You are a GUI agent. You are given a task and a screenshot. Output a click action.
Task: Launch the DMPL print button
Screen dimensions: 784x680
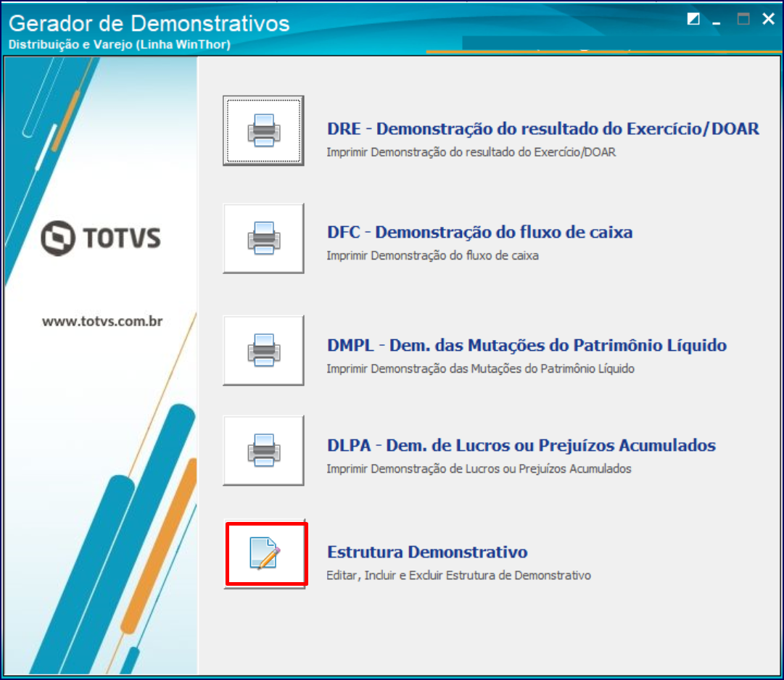pyautogui.click(x=263, y=350)
